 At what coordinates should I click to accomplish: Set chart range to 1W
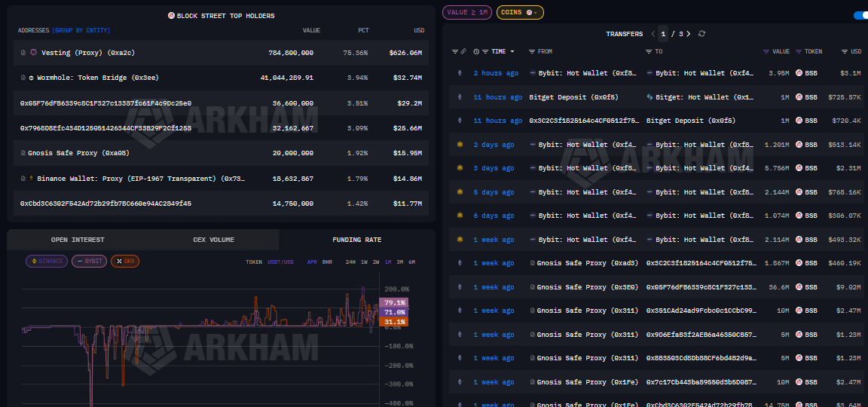click(364, 262)
